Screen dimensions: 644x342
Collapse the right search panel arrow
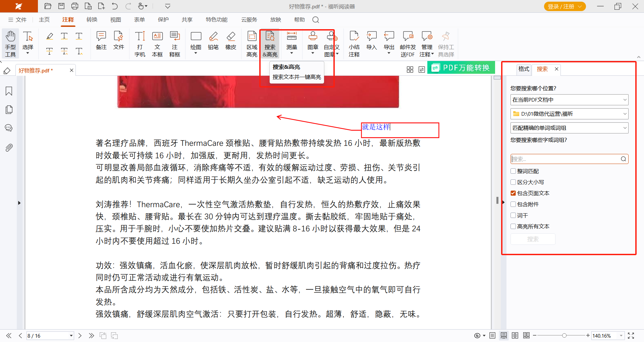[503, 202]
